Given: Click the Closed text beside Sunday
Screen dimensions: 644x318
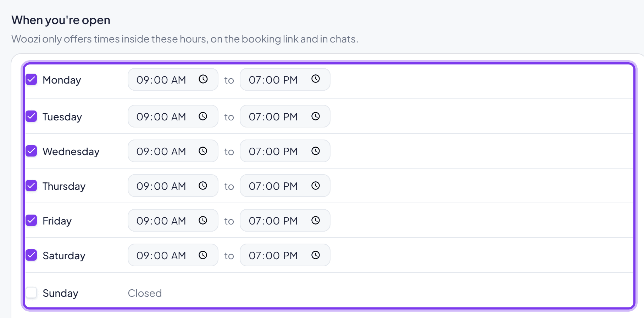Looking at the screenshot, I should [145, 293].
